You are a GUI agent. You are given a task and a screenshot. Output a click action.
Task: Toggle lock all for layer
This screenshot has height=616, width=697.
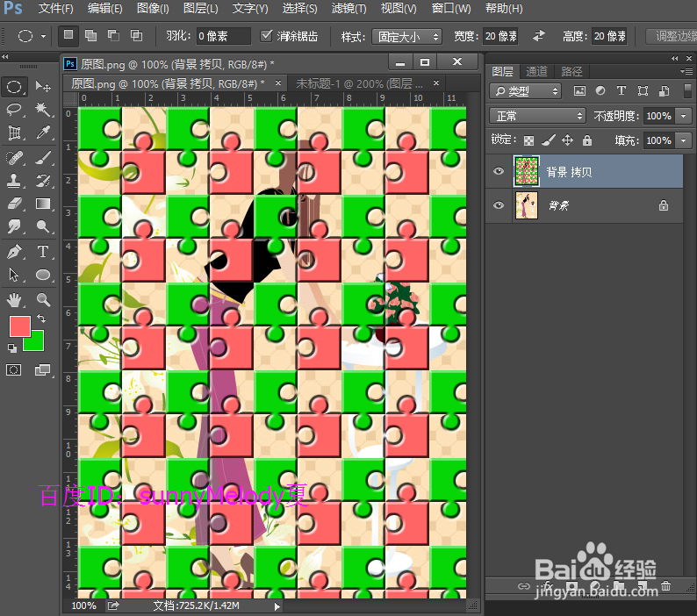tap(587, 140)
